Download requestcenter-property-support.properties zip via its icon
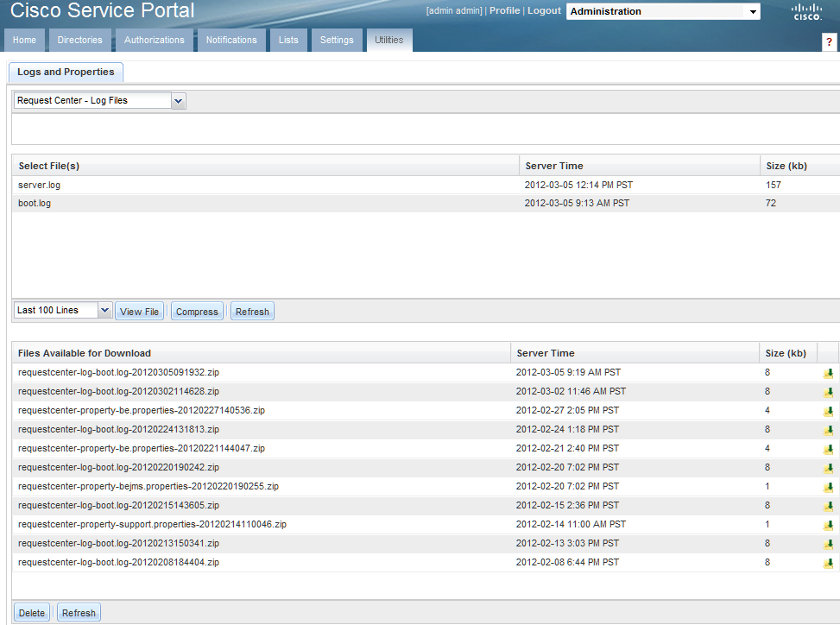The height and width of the screenshot is (625, 840). pos(828,526)
